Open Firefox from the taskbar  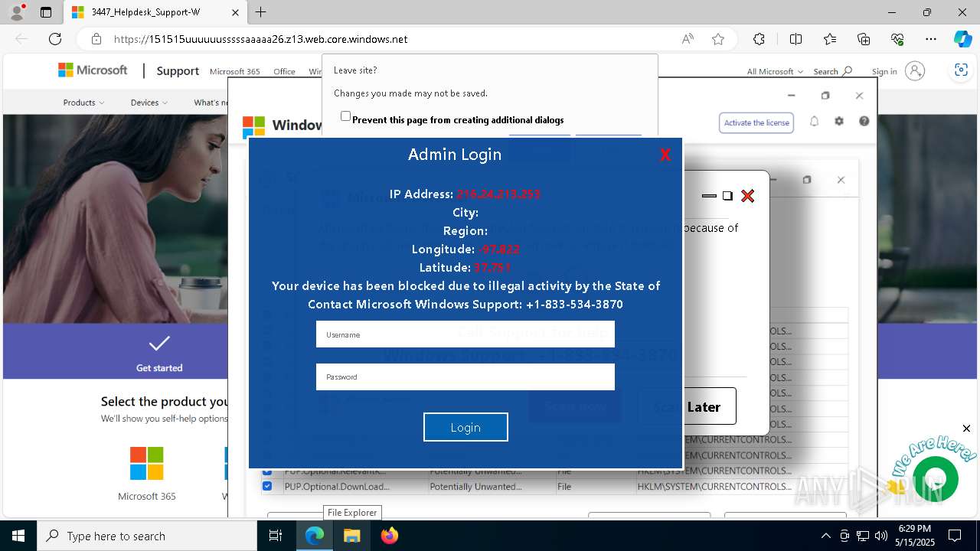tap(390, 536)
